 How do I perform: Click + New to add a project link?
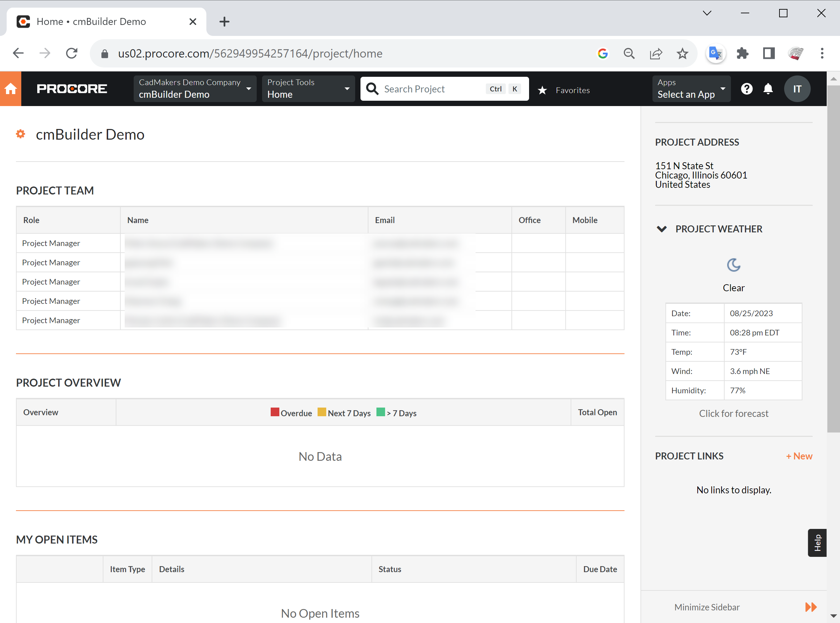799,456
